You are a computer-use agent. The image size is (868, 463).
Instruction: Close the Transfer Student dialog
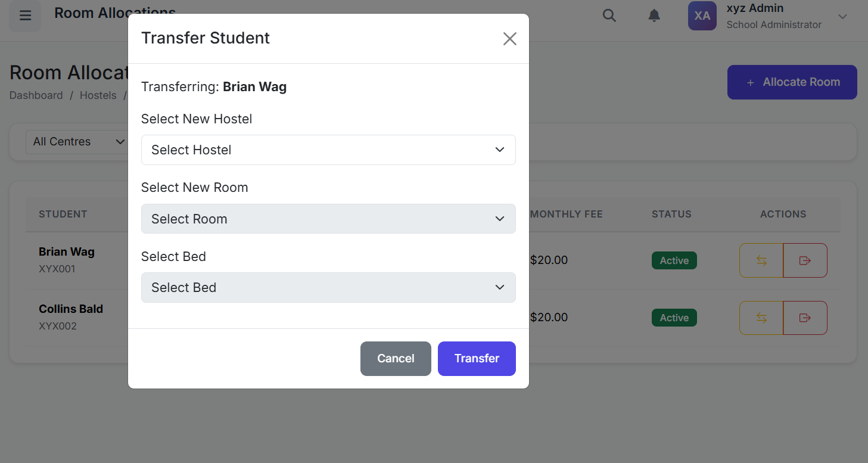tap(509, 39)
